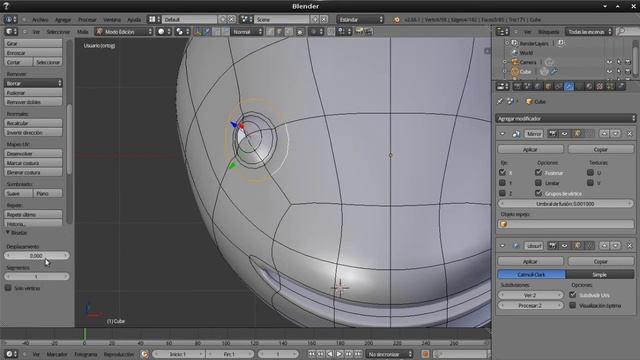Select the Simple subdivision type
The width and height of the screenshot is (640, 360).
point(600,274)
